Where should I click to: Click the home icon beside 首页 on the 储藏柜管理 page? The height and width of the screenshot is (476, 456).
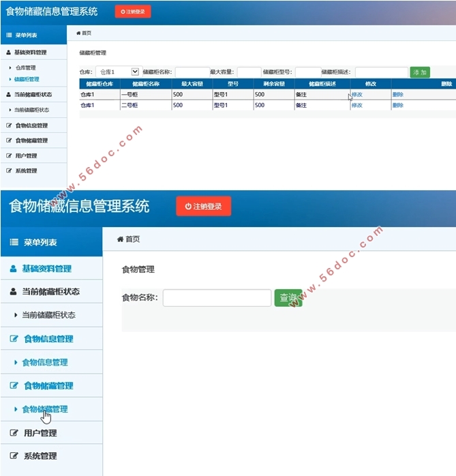point(78,33)
